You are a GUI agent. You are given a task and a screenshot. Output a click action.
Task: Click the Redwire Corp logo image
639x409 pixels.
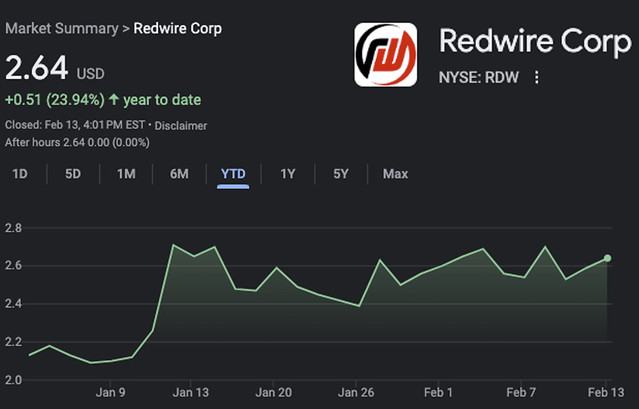386,55
